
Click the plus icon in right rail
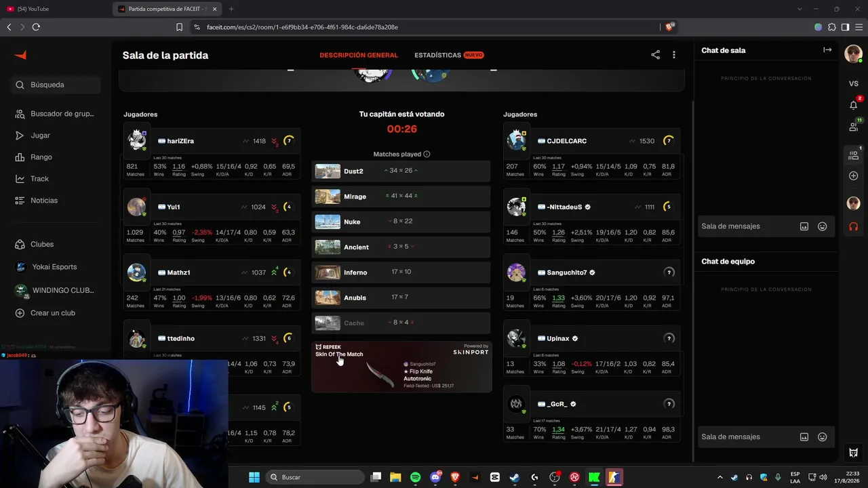(x=854, y=176)
